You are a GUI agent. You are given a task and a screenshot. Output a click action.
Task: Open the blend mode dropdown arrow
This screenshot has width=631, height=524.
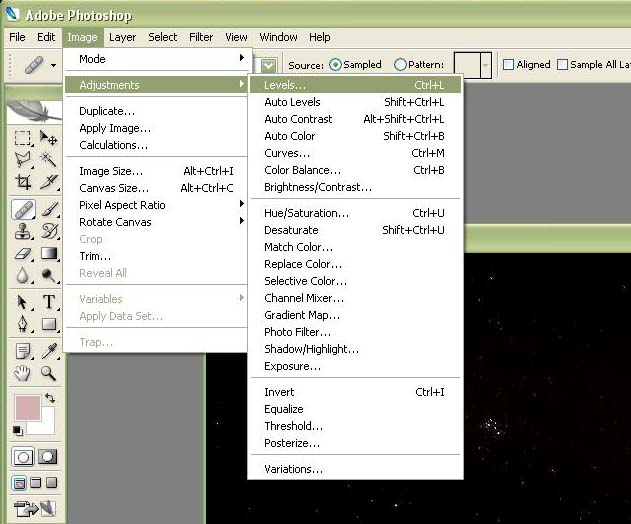[x=268, y=65]
